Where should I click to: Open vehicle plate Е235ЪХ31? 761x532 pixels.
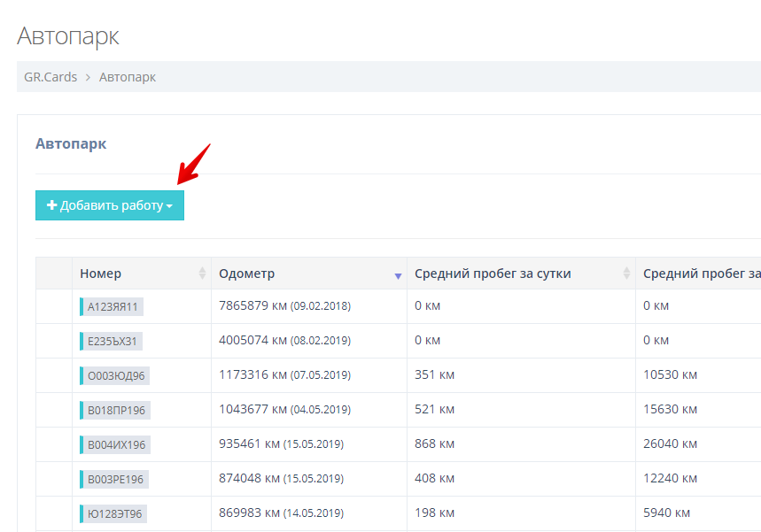[112, 342]
